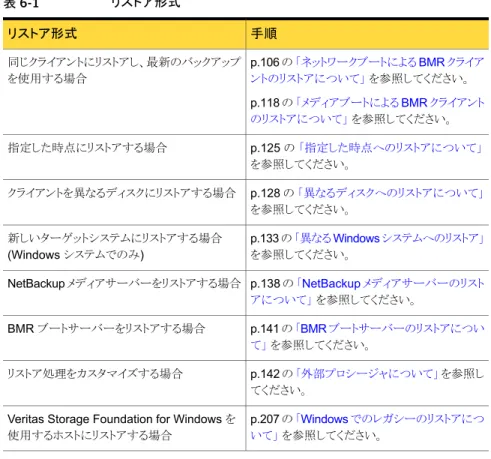Viewport: 491px width, 459px height.
Task: Open link メディアブートによる BMR クライアントのリストアについて
Action: pos(367,111)
